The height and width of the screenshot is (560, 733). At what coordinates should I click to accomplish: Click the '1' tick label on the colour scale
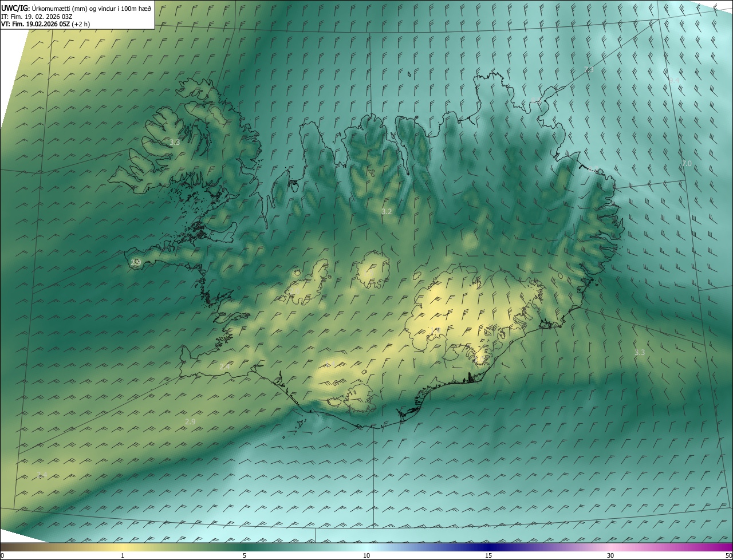tap(123, 556)
